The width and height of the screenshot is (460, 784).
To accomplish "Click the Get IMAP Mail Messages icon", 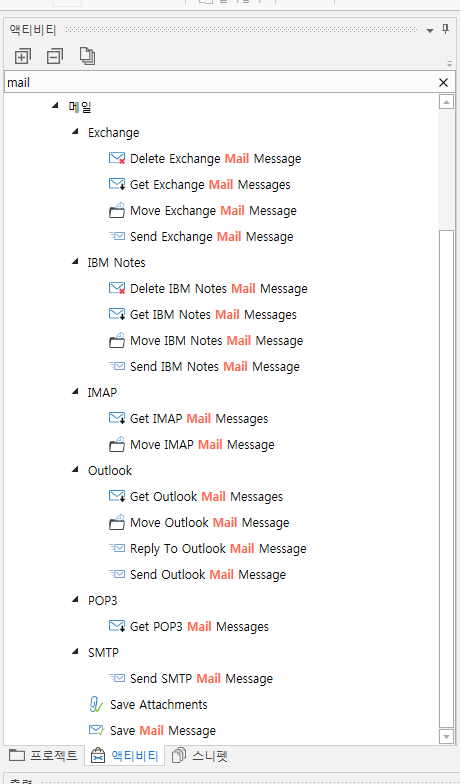I will pyautogui.click(x=117, y=418).
